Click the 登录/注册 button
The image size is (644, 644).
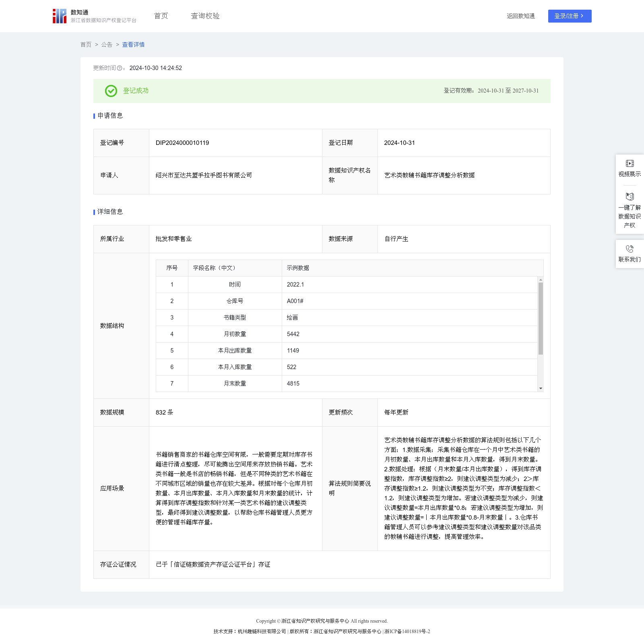click(x=570, y=16)
